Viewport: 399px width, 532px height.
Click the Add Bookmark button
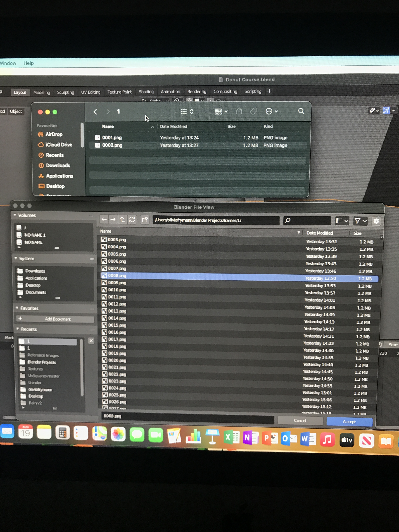(55, 319)
